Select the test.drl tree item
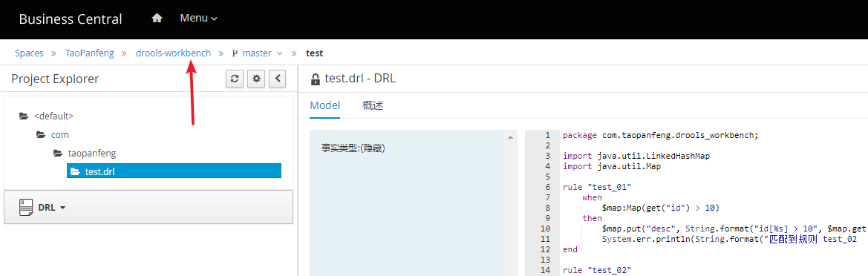This screenshot has width=868, height=276. coord(174,171)
